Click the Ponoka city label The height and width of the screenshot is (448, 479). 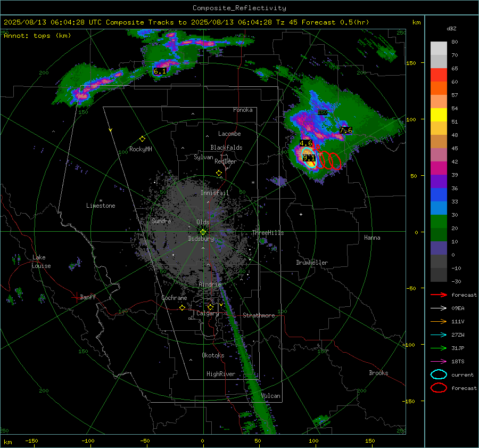click(243, 110)
